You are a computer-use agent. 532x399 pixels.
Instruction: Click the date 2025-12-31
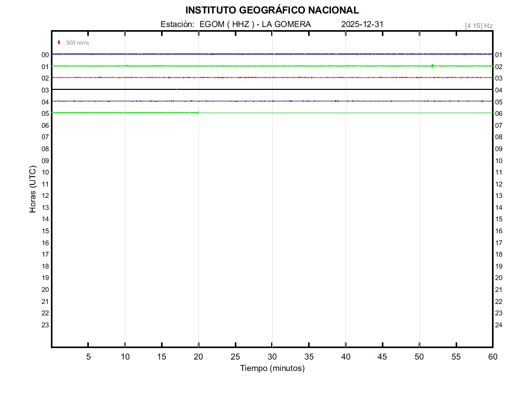coord(362,24)
